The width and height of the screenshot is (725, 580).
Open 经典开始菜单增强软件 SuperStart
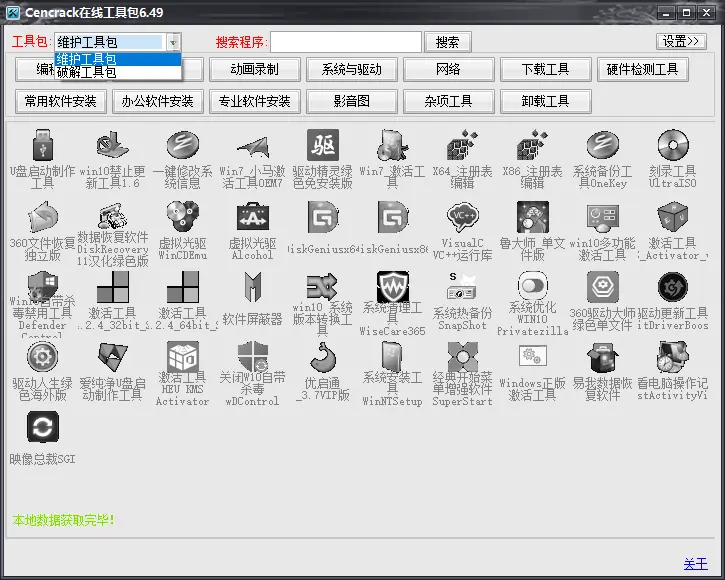coord(462,357)
